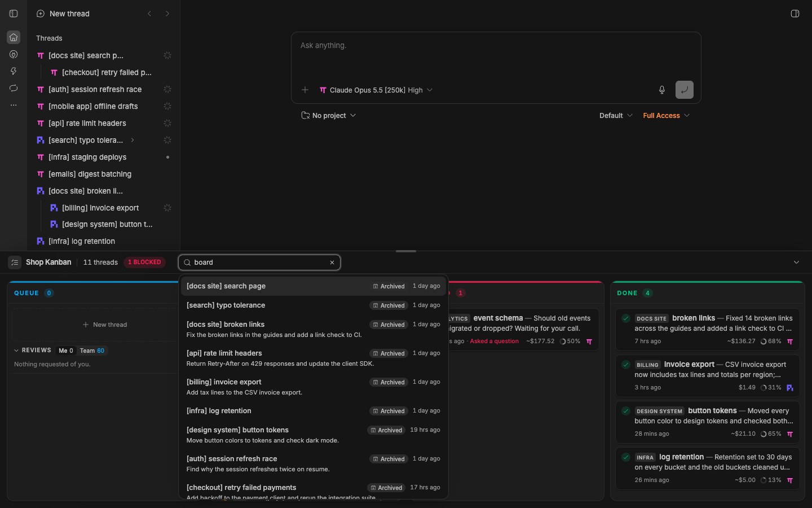Open the Default mode dropdown
This screenshot has height=508, width=812.
pyautogui.click(x=616, y=115)
